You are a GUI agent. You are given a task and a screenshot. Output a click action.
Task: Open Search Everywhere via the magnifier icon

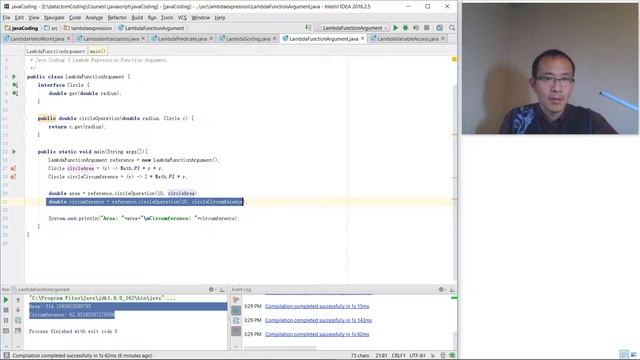click(452, 28)
